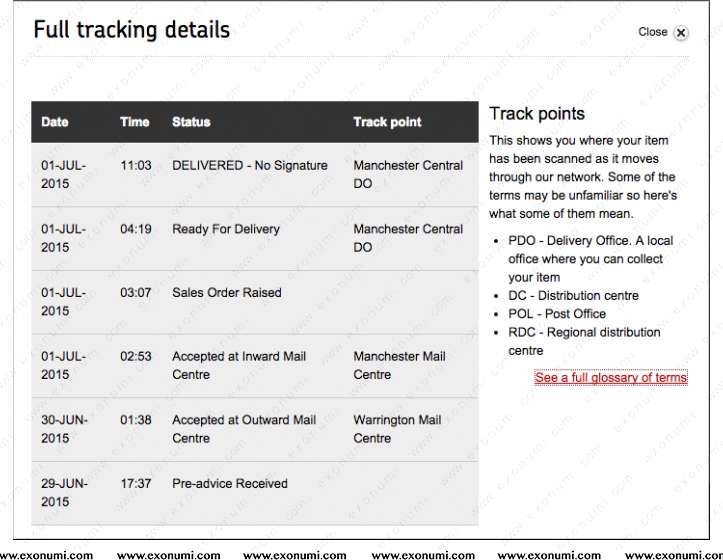Screen dimensions: 723x560
Task: Select the RDC - Regional distribution centre item
Action: [584, 341]
